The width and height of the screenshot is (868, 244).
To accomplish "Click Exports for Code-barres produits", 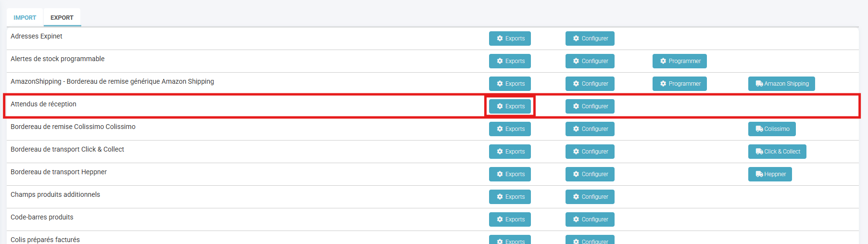I will (510, 219).
